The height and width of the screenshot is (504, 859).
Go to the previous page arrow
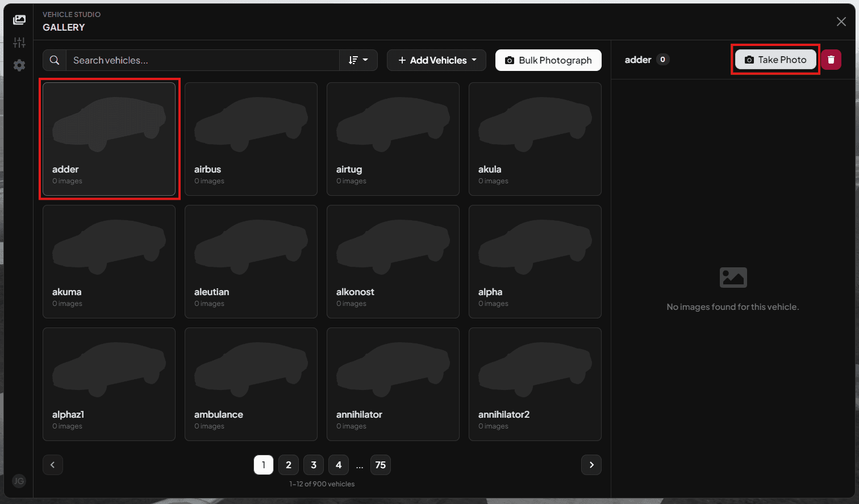[x=53, y=465]
